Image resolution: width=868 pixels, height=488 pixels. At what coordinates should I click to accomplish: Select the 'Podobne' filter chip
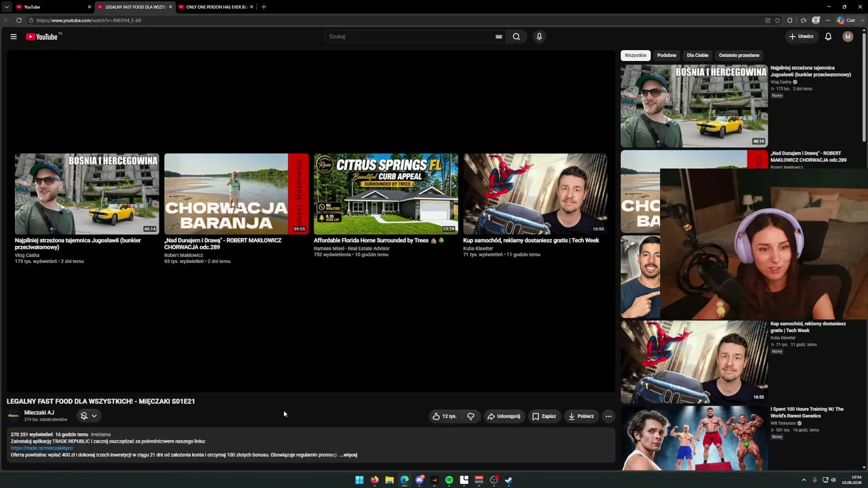(x=667, y=56)
